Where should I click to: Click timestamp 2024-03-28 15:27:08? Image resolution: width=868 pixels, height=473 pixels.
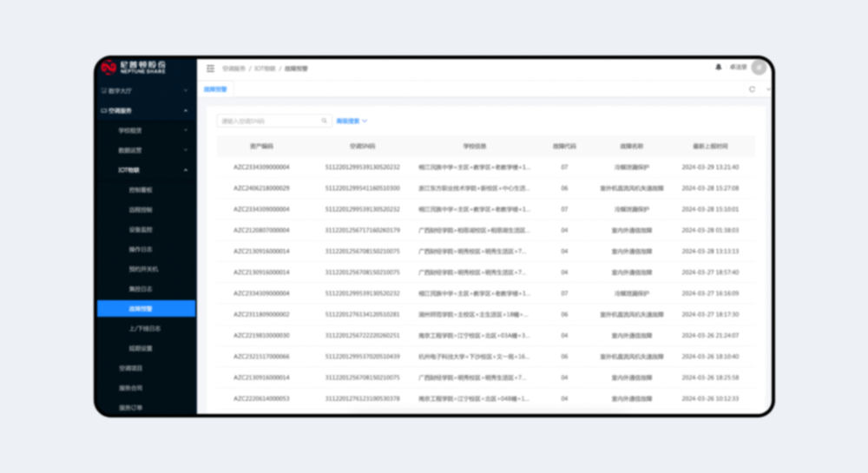[710, 188]
